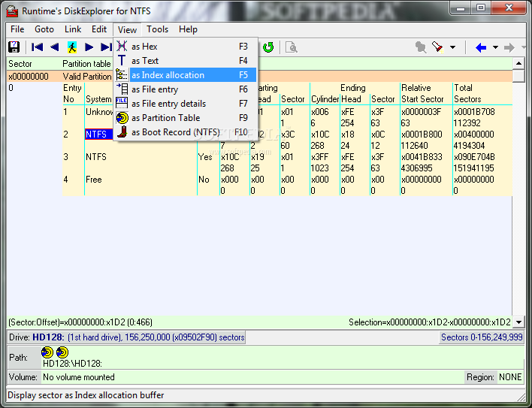Click the Partition Table disc icon in menu
Screen dimensions: 532x408
pyautogui.click(x=122, y=118)
